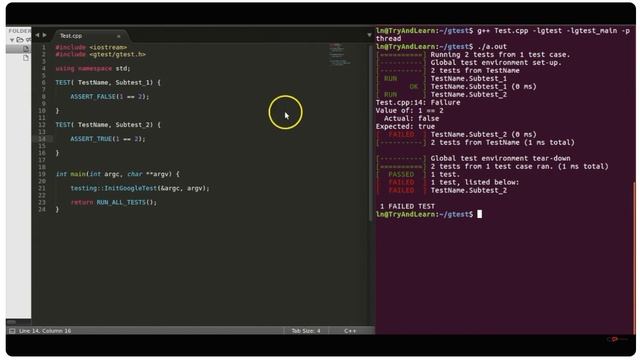Viewport: 640px width, 360px height.
Task: Click the './a.out' command in terminal
Action: [x=492, y=47]
